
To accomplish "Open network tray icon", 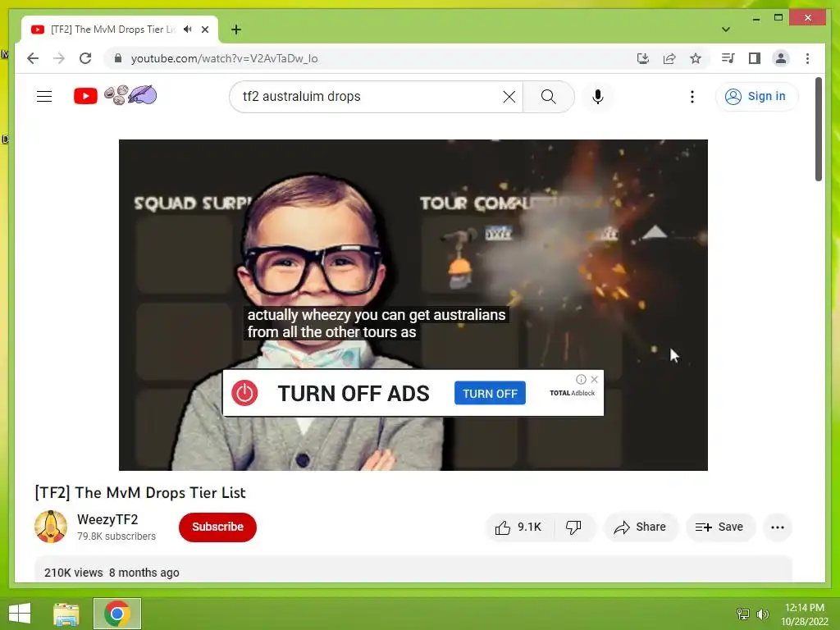I will (743, 614).
